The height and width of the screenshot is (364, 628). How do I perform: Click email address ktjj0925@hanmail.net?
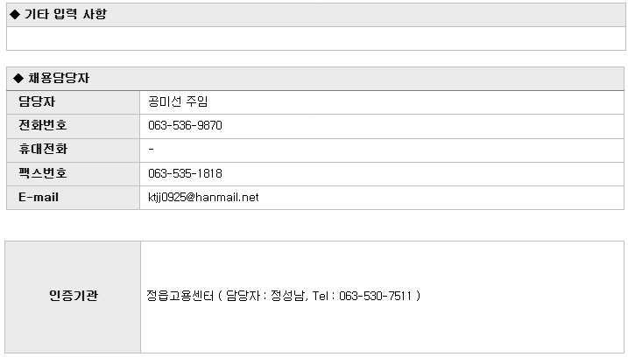[x=203, y=197]
